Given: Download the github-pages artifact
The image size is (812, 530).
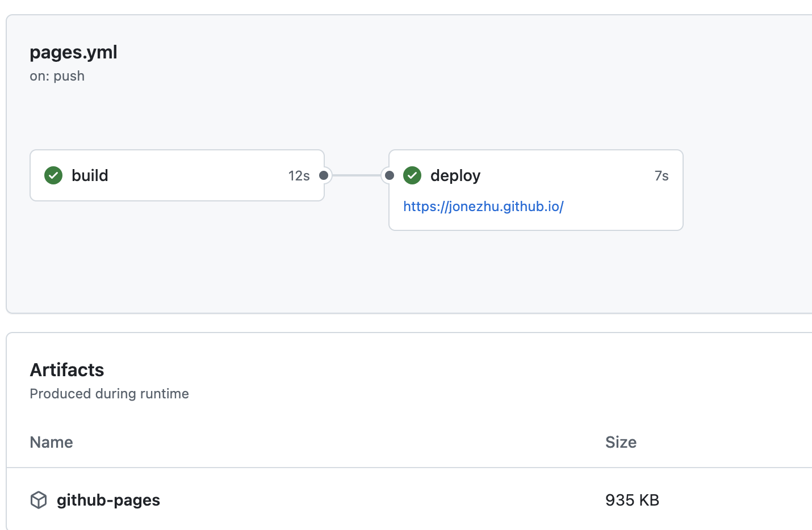Looking at the screenshot, I should (x=108, y=500).
